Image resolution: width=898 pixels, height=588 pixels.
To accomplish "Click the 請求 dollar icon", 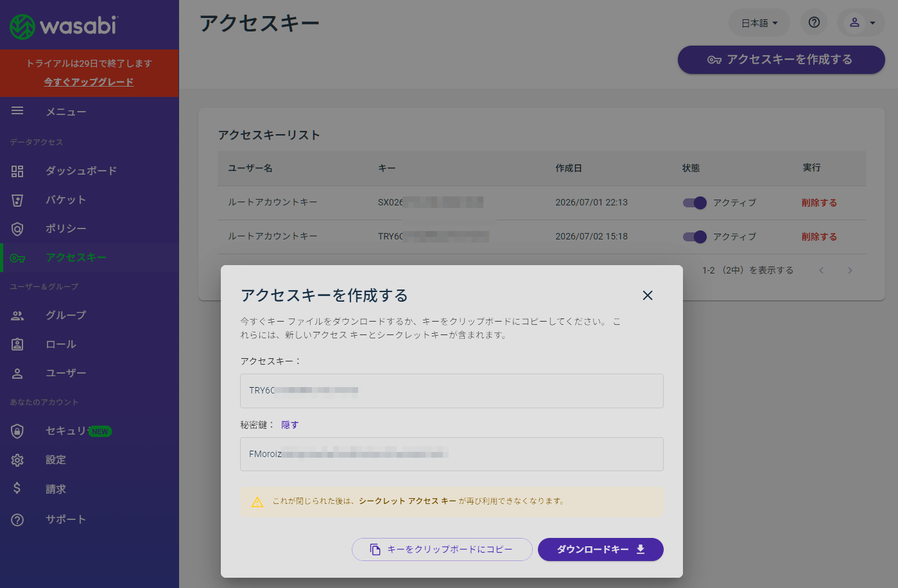I will pyautogui.click(x=17, y=489).
